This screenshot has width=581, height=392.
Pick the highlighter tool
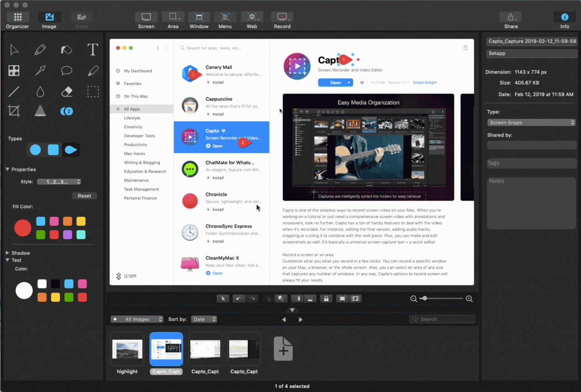tap(93, 70)
